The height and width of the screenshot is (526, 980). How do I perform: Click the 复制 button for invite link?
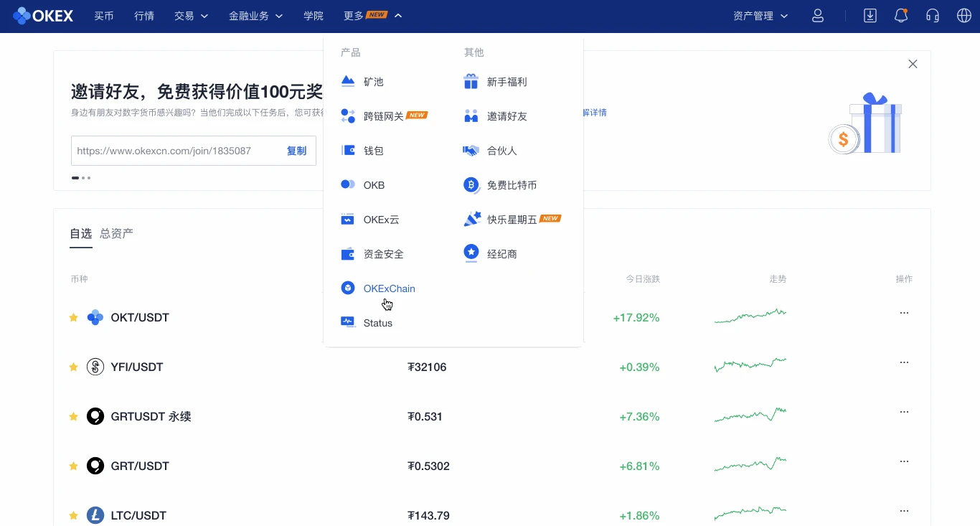(296, 151)
